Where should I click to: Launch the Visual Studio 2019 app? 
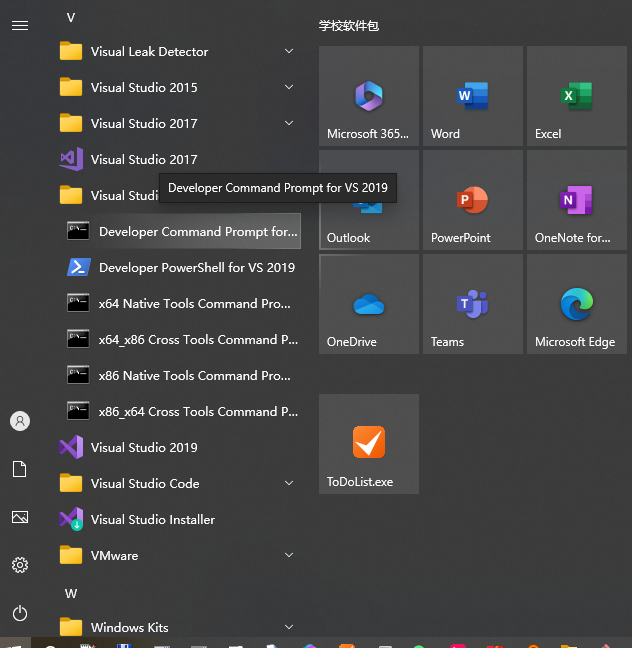click(x=144, y=448)
